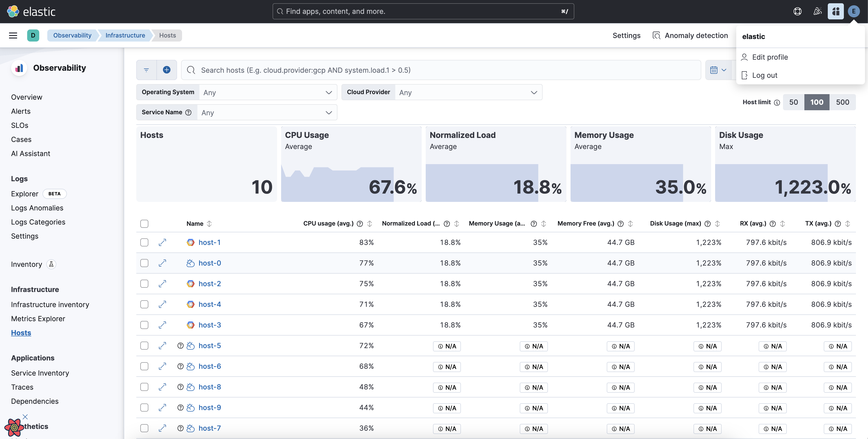
Task: Click the Disk Usage 1,223.0% tile
Action: click(x=785, y=164)
